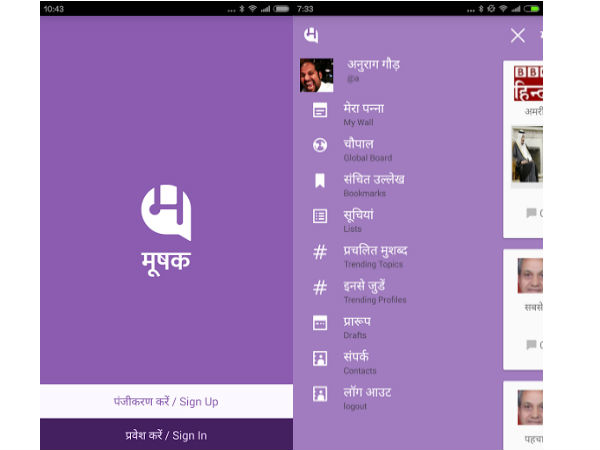Screen dimensions: 600x450
Task: Tap battery indicator in left phone status bar
Action: click(x=281, y=9)
